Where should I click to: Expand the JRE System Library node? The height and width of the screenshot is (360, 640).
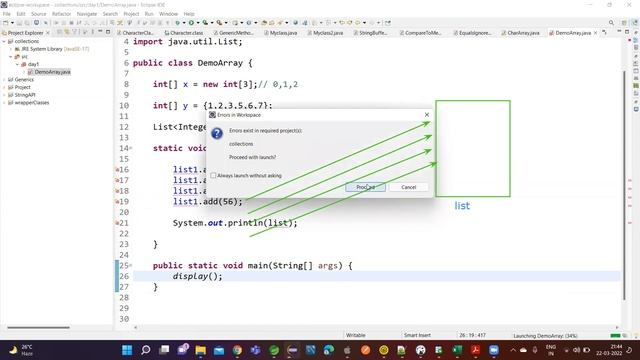point(11,49)
